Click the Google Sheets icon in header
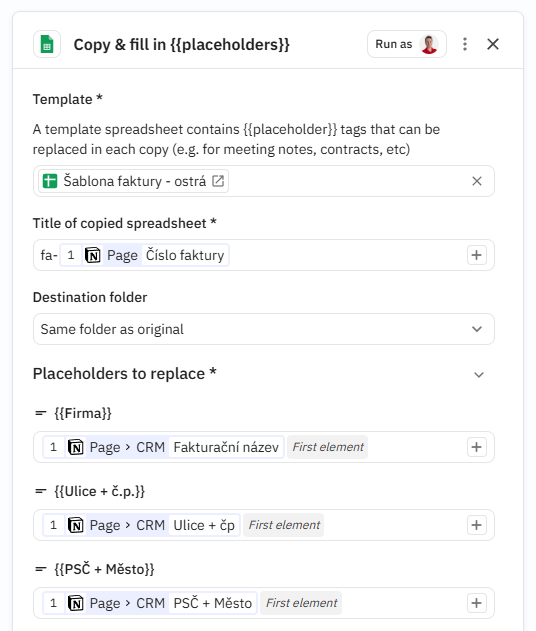 pos(47,44)
